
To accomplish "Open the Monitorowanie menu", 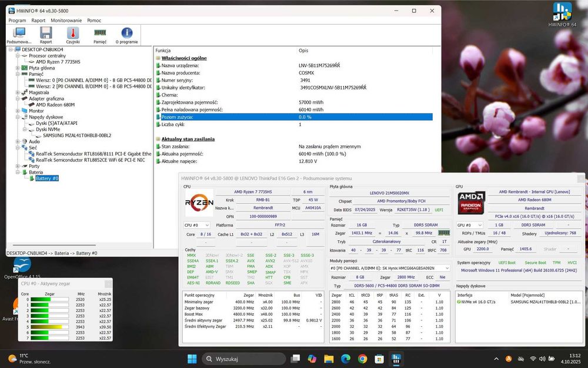I will pos(66,20).
